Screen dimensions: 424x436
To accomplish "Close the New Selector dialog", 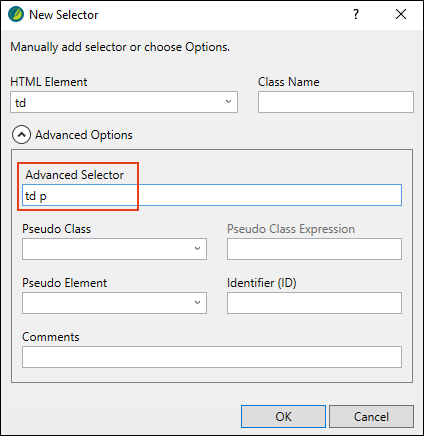I will tap(401, 14).
